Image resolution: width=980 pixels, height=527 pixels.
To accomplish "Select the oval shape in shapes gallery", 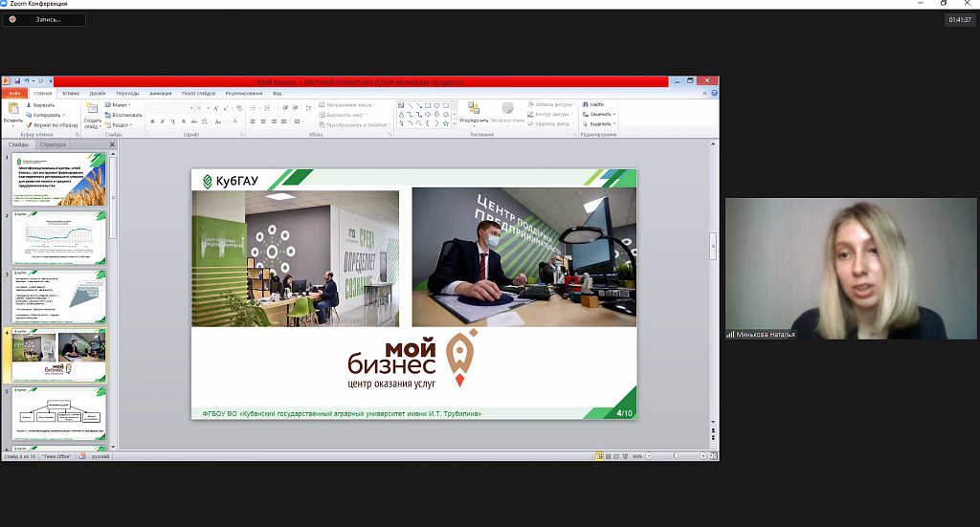I will click(x=436, y=105).
